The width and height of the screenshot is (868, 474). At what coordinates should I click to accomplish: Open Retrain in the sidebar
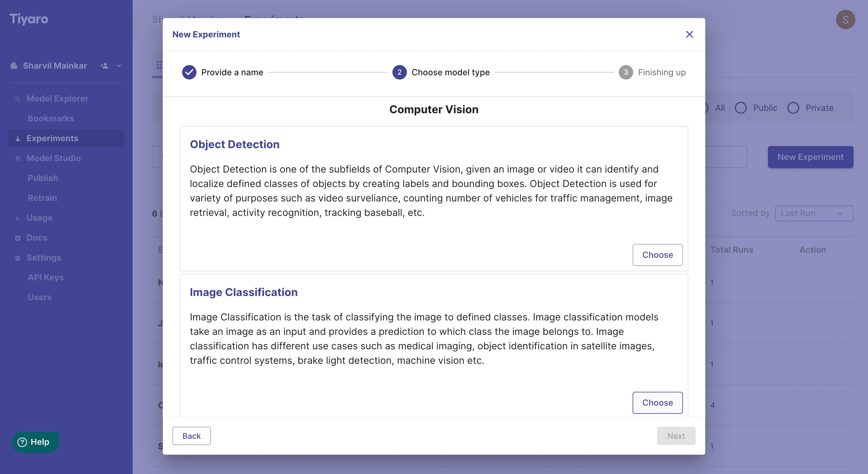[x=42, y=198]
